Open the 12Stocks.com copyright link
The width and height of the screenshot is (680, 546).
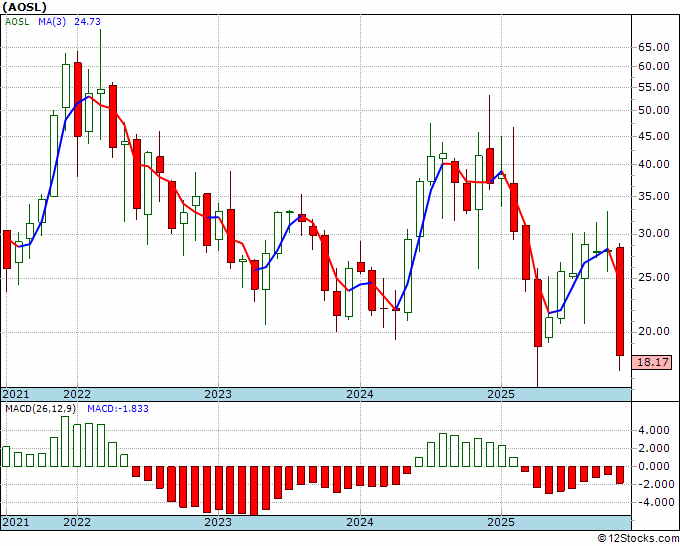coord(638,539)
